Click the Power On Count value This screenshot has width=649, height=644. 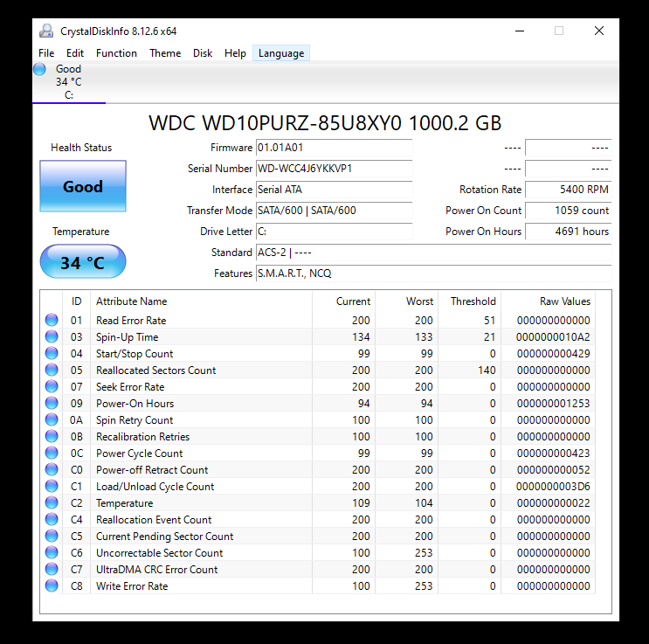point(569,211)
